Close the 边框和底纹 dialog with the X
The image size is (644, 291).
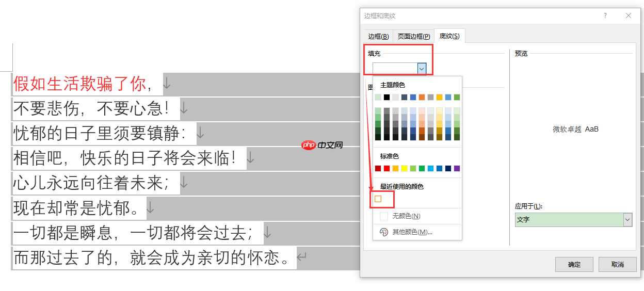tap(629, 15)
